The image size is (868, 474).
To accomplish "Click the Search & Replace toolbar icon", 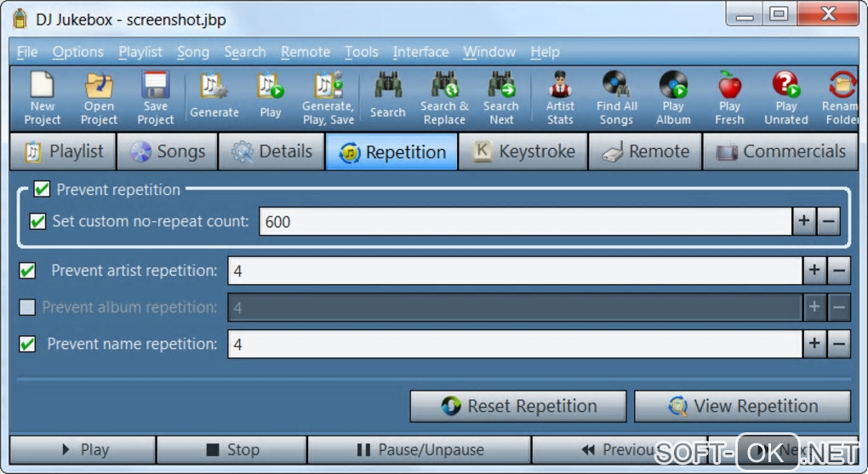I will pyautogui.click(x=444, y=98).
